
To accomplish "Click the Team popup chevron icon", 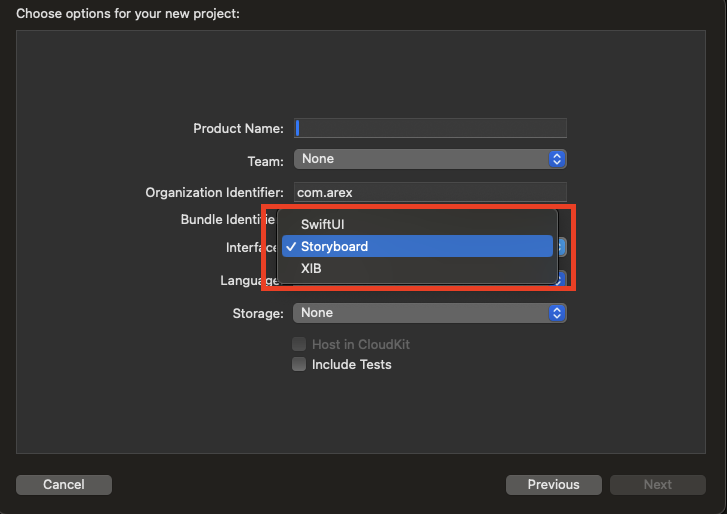I will click(557, 159).
